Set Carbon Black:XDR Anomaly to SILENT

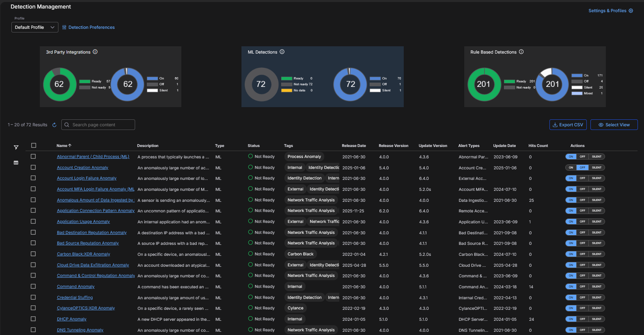(x=597, y=254)
